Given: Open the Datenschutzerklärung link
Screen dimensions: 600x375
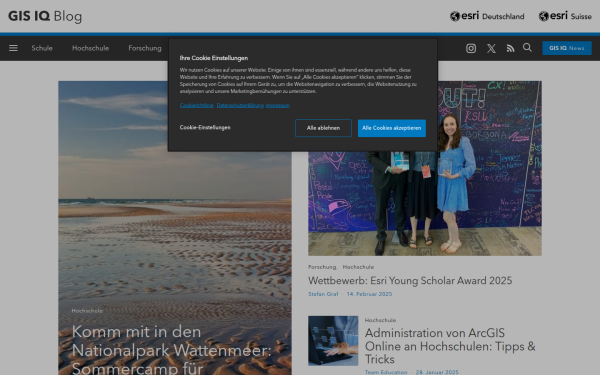Looking at the screenshot, I should [x=240, y=105].
